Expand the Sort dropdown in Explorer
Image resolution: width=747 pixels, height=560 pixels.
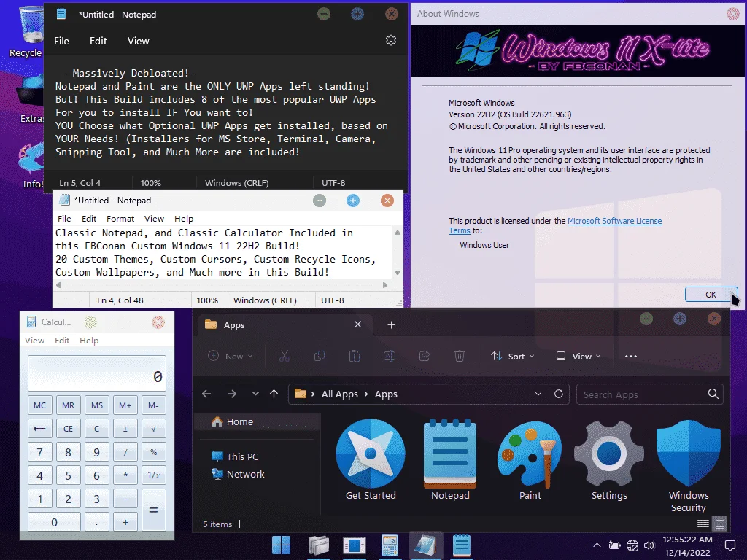[x=513, y=356]
